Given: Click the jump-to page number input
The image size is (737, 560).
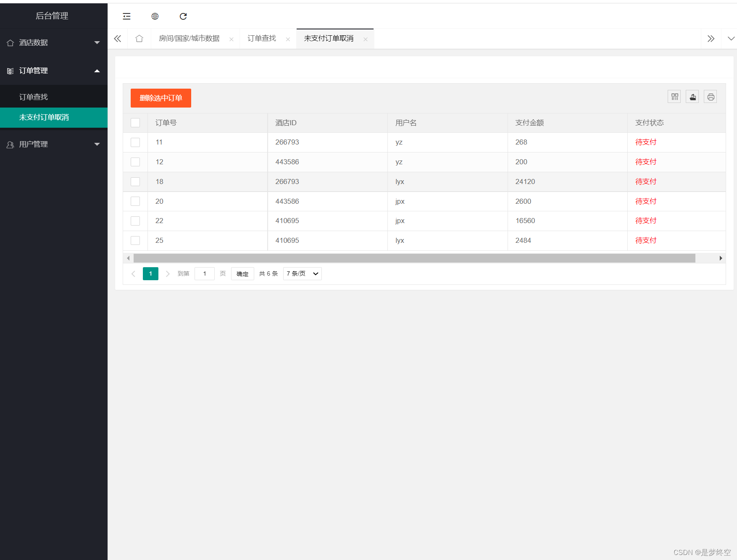Looking at the screenshot, I should click(205, 273).
